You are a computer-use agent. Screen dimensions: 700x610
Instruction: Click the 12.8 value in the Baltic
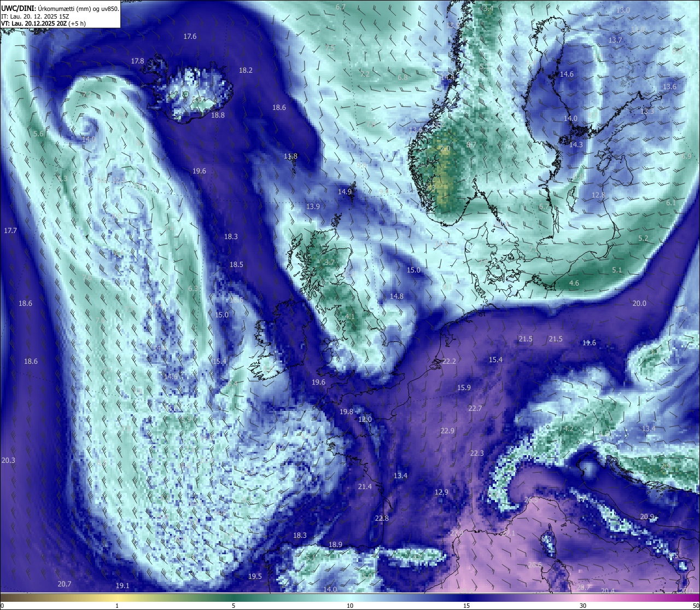pos(598,195)
